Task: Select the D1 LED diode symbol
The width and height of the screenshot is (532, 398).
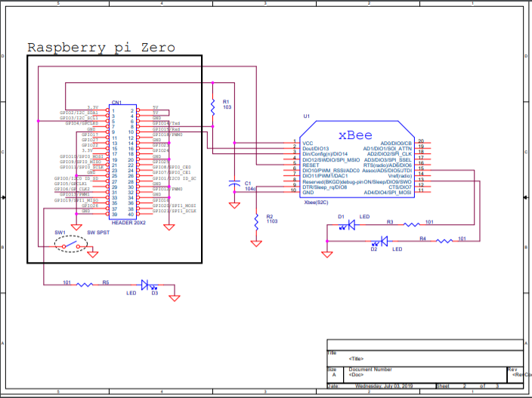Action: [348, 225]
